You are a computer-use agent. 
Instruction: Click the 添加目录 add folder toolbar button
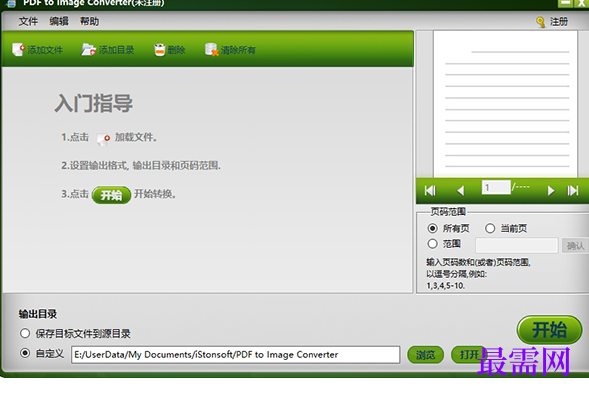click(x=108, y=50)
